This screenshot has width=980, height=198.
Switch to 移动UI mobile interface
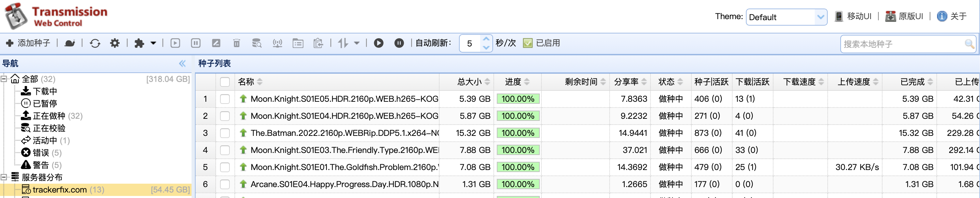click(x=853, y=16)
